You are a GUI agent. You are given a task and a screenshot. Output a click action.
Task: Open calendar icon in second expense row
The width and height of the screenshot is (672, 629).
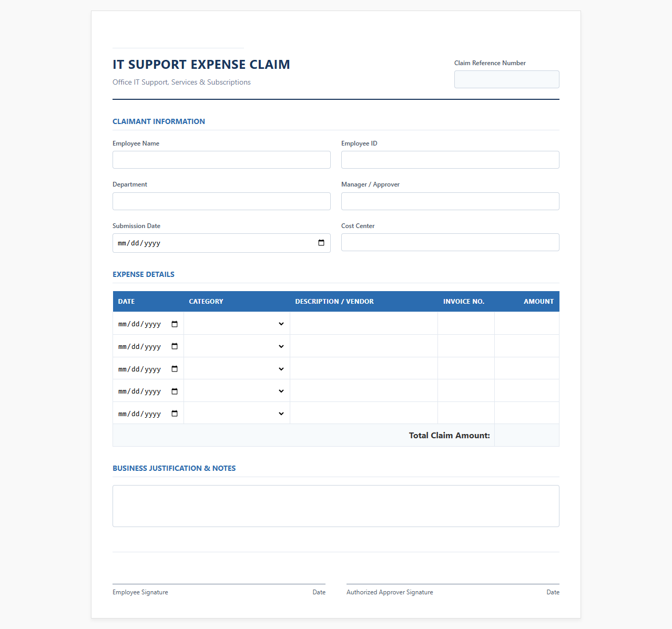(x=175, y=346)
